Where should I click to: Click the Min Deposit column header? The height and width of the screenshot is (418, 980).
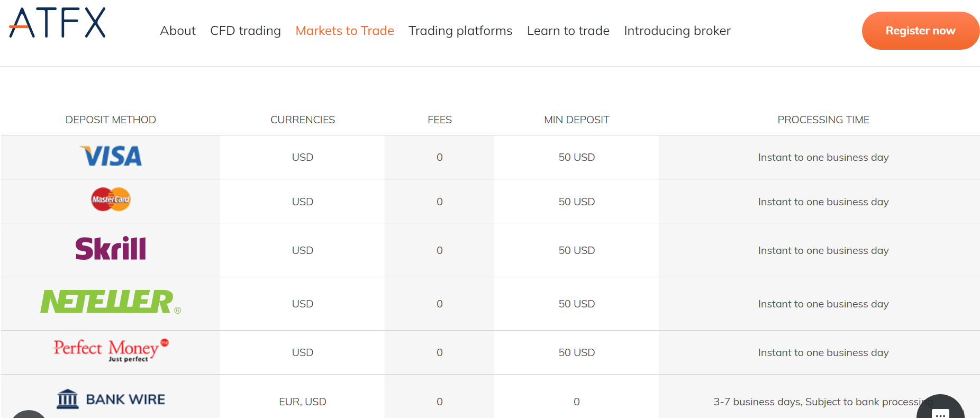tap(577, 120)
